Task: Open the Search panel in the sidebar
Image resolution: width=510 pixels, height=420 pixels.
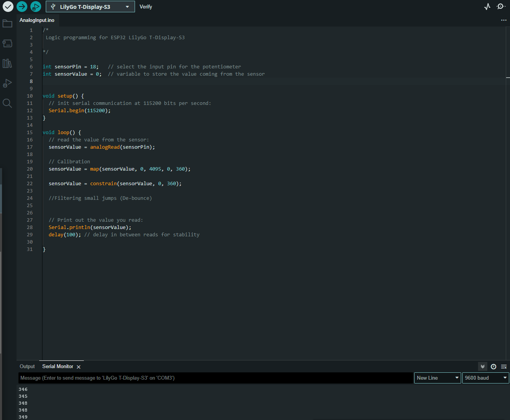Action: (x=7, y=103)
